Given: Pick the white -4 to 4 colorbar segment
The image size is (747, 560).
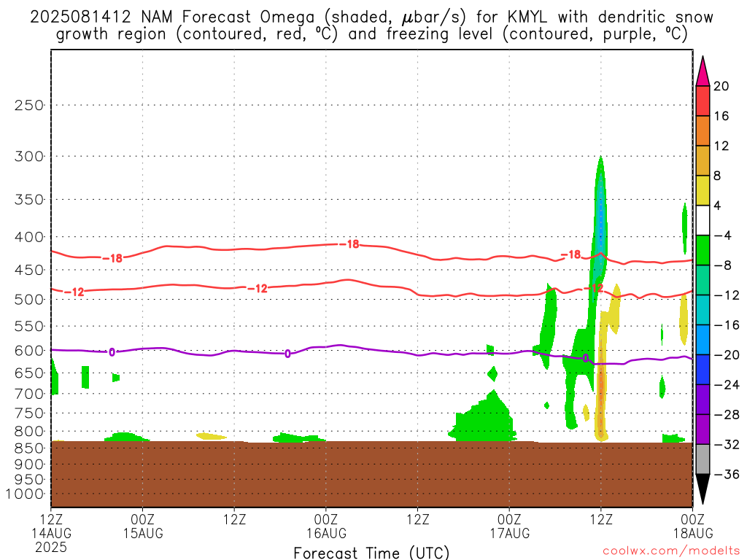Looking at the screenshot, I should [703, 220].
